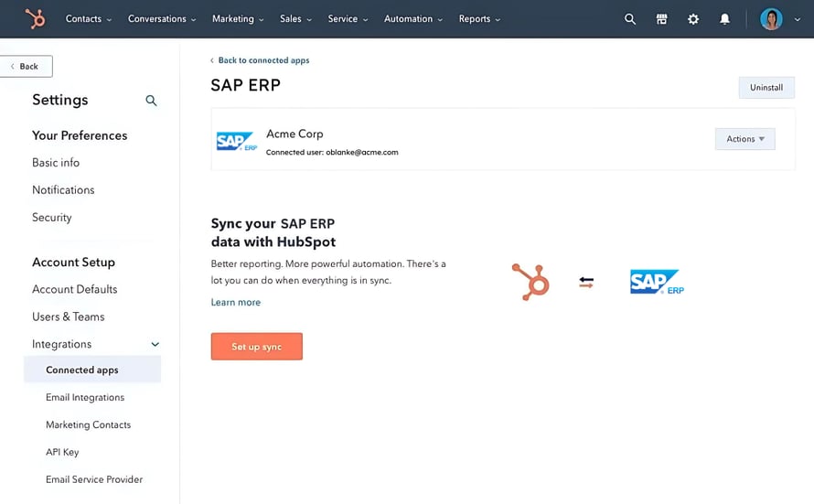Click the Settings sidebar search icon
The width and height of the screenshot is (814, 504).
coord(151,101)
